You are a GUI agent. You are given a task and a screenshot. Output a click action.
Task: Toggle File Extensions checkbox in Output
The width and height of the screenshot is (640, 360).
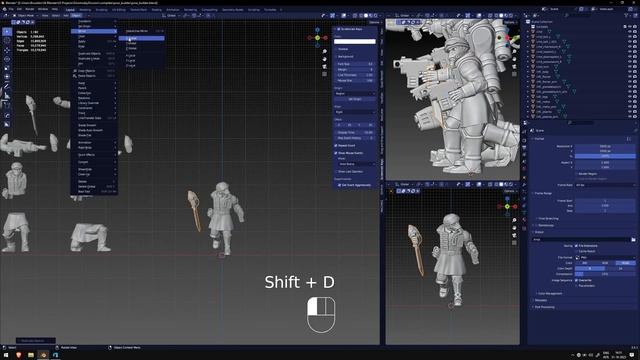[x=576, y=246]
